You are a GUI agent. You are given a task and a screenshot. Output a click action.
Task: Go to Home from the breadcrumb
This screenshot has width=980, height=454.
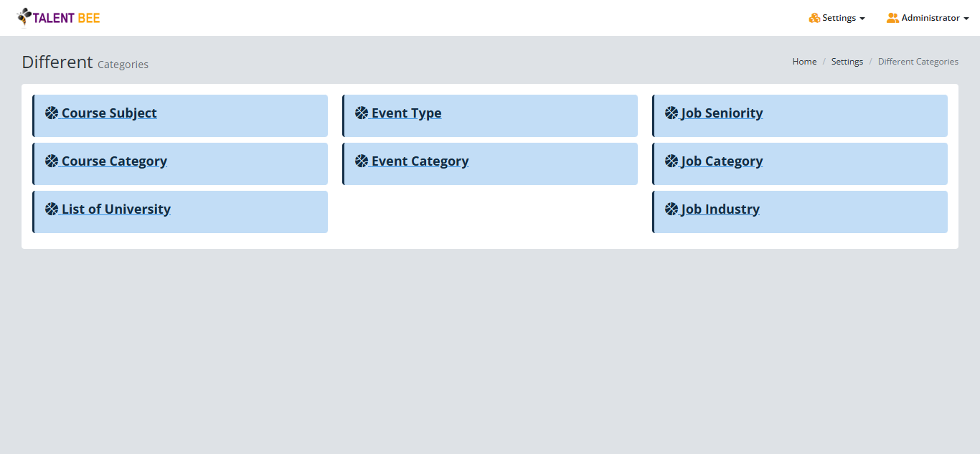tap(804, 61)
